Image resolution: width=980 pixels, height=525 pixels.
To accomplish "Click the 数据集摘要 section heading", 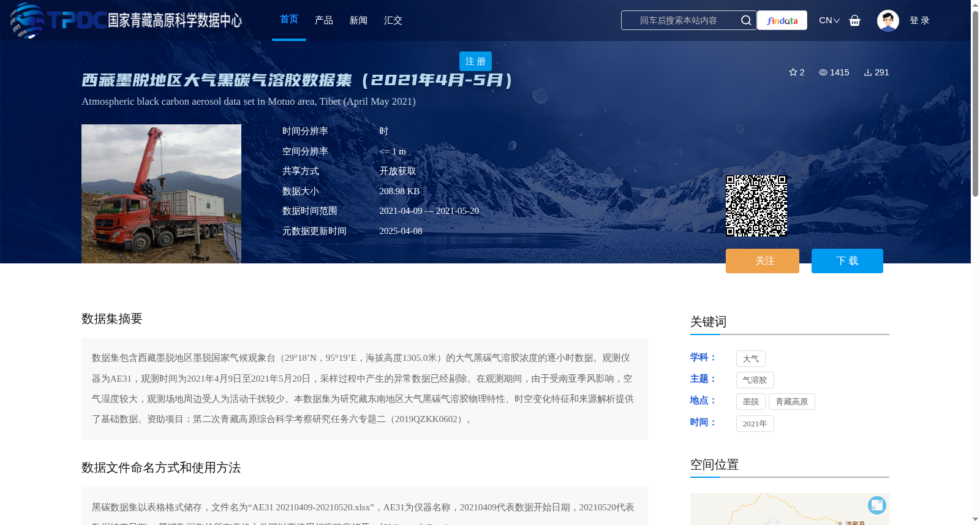I will 112,319.
